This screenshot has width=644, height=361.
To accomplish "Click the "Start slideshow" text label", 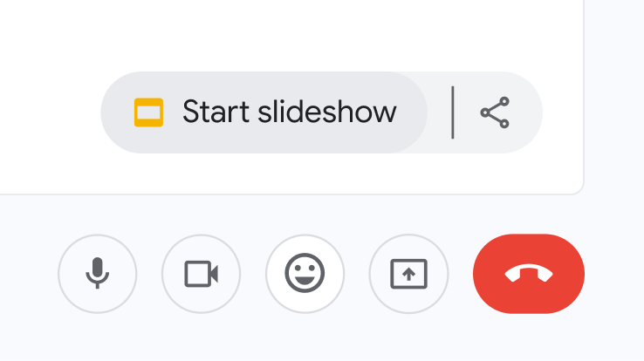I will (289, 112).
